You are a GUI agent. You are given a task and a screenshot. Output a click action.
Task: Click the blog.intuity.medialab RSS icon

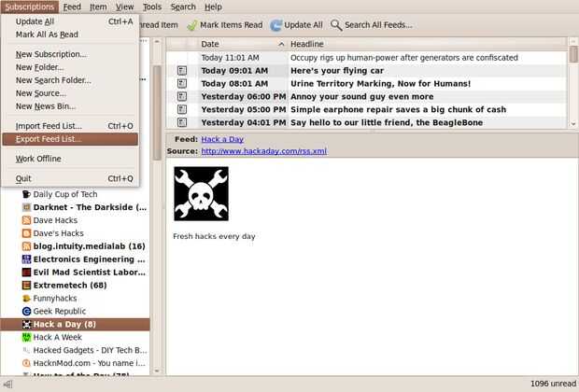(x=26, y=246)
